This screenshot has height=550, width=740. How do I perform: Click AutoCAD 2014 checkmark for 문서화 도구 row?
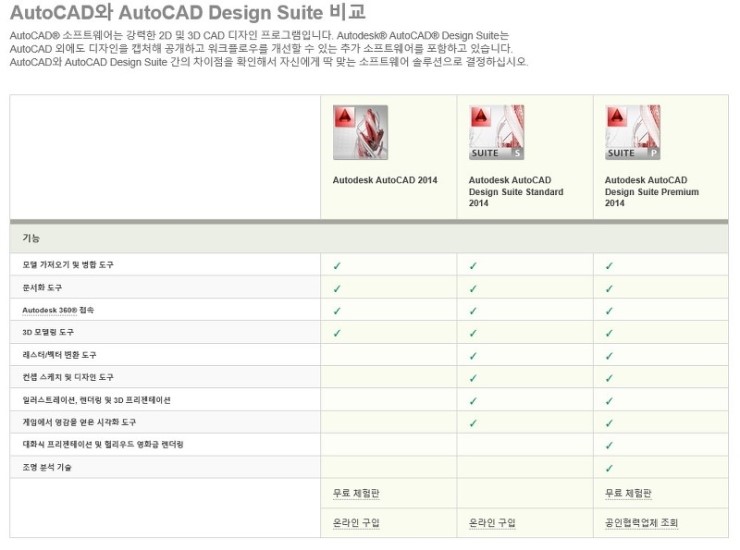[x=337, y=288]
